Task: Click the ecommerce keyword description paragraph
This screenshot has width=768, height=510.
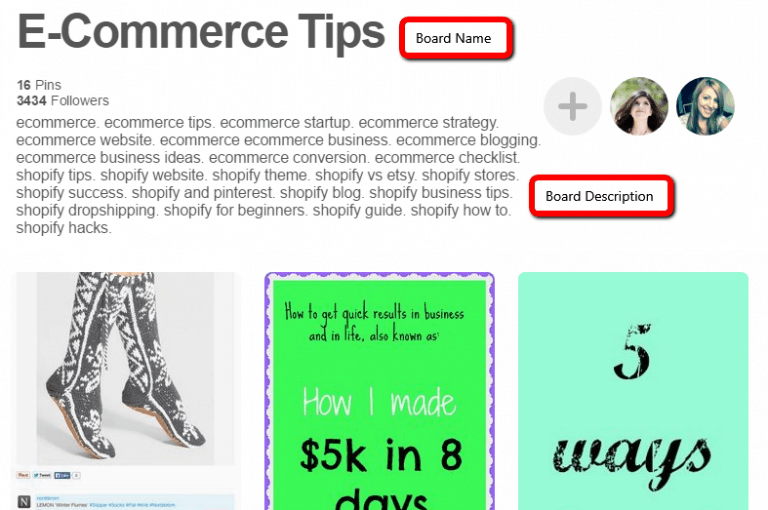Action: click(x=278, y=175)
